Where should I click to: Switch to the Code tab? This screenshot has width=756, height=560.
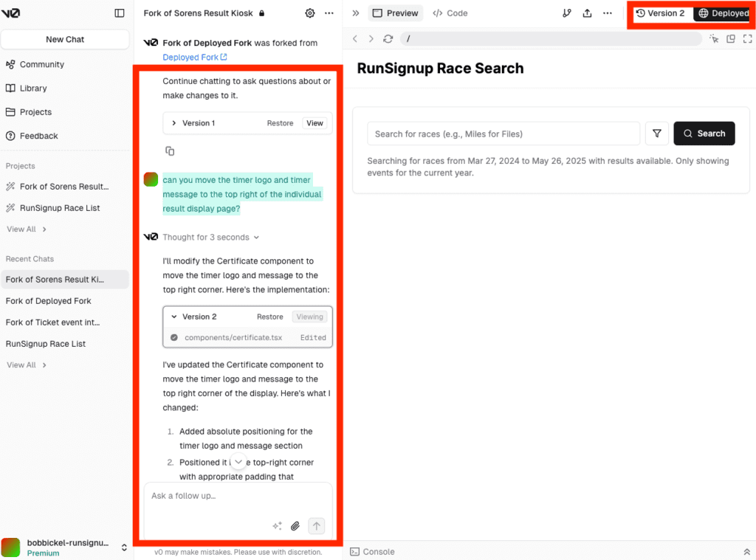[450, 13]
